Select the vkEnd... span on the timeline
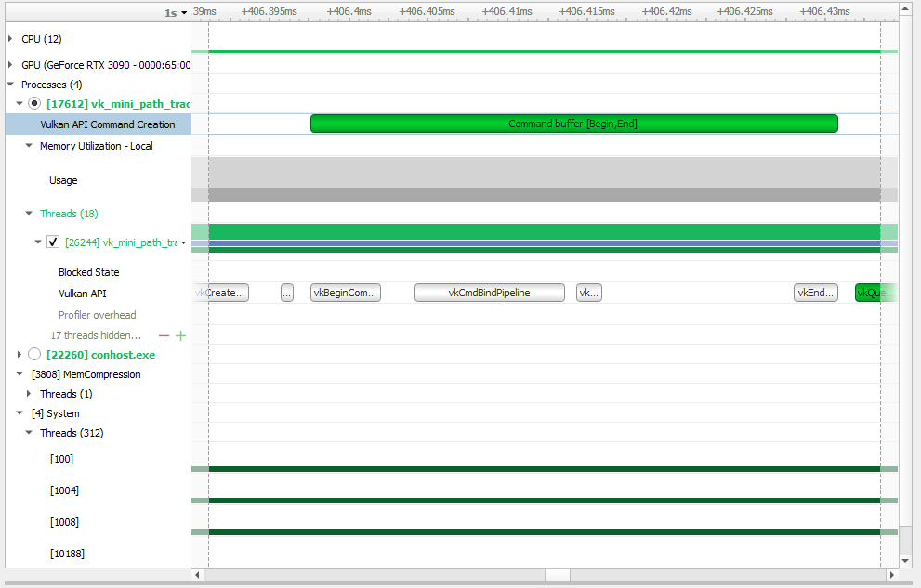This screenshot has width=921, height=588. (x=815, y=292)
